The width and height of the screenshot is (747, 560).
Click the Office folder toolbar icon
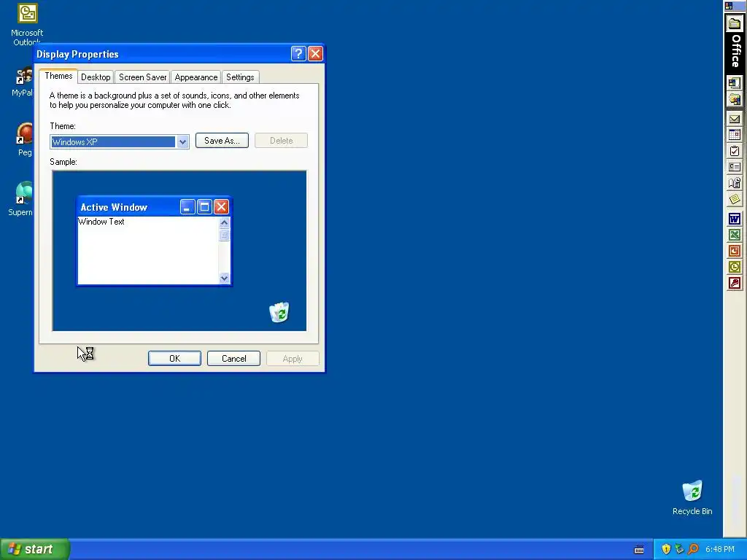point(735,23)
